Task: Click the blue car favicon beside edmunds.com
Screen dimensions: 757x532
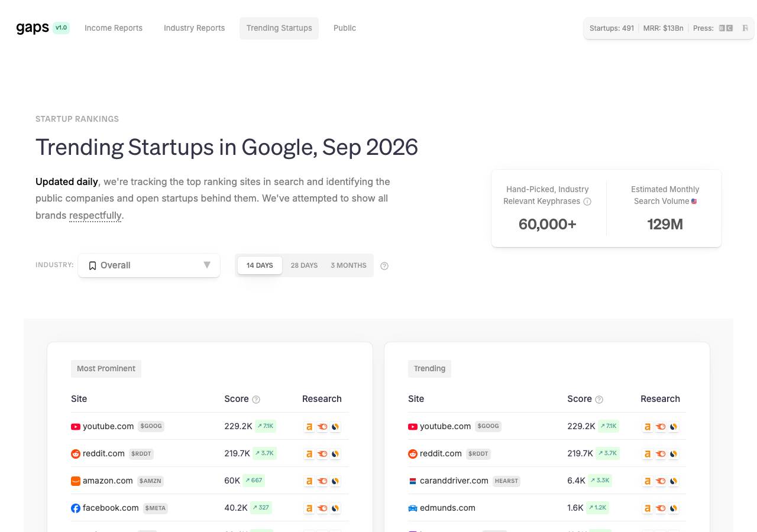Action: [413, 508]
